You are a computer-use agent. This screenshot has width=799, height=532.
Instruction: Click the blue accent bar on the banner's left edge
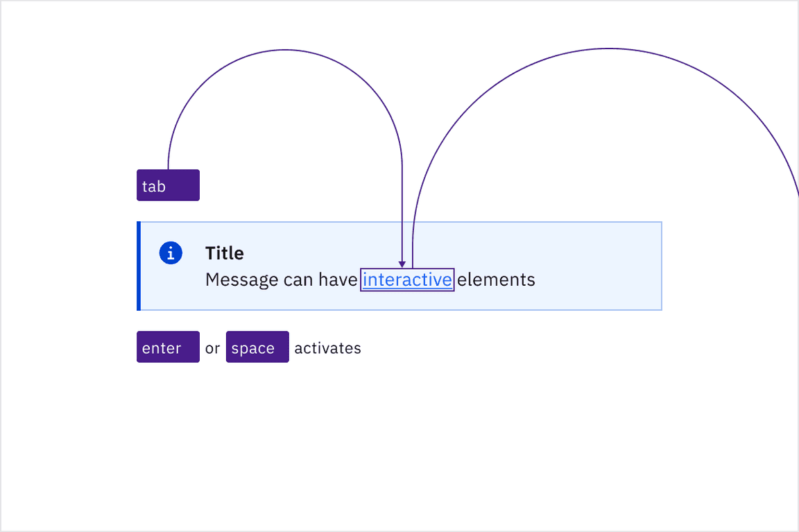coord(139,266)
